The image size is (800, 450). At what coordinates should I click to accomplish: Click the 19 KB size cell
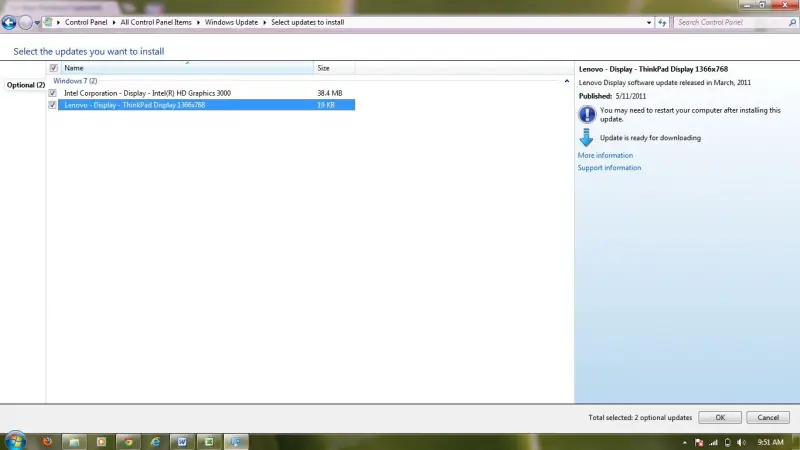(326, 105)
